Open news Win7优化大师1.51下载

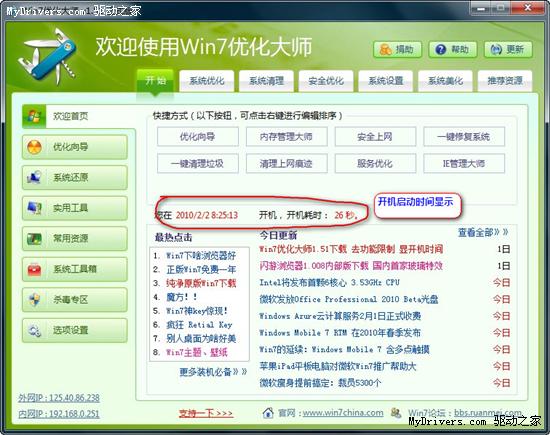[x=351, y=249]
